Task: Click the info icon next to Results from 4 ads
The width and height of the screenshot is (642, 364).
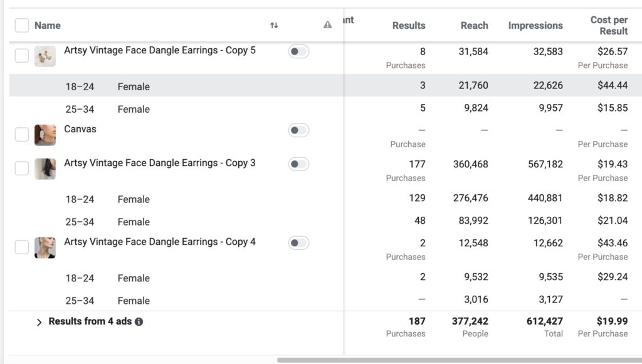Action: [x=139, y=322]
